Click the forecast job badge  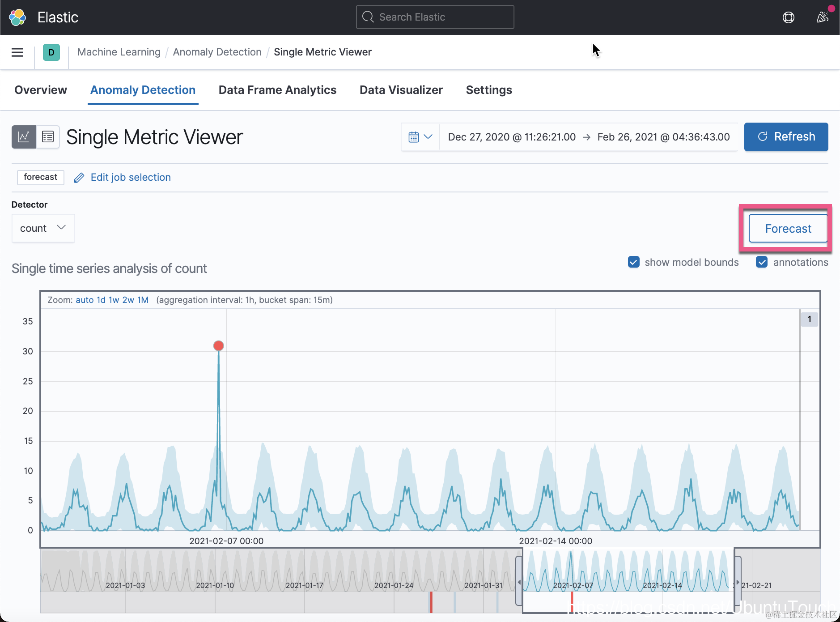click(41, 177)
